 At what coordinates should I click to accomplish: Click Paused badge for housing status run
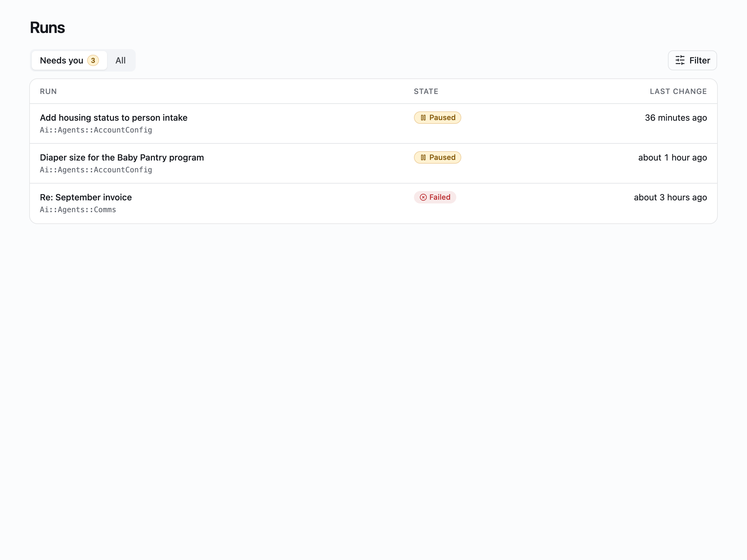pos(437,118)
